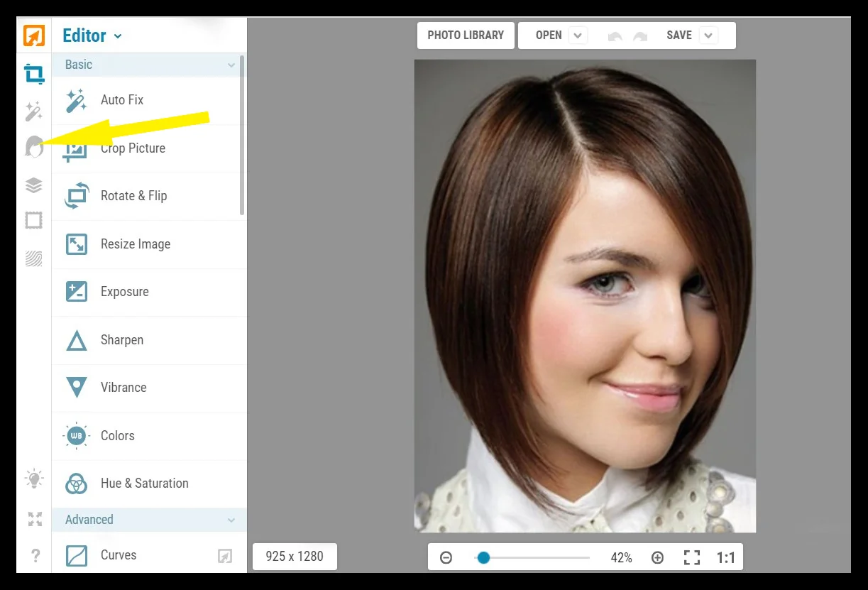Image resolution: width=868 pixels, height=590 pixels.
Task: Open the magic wand effects tab
Action: [34, 111]
